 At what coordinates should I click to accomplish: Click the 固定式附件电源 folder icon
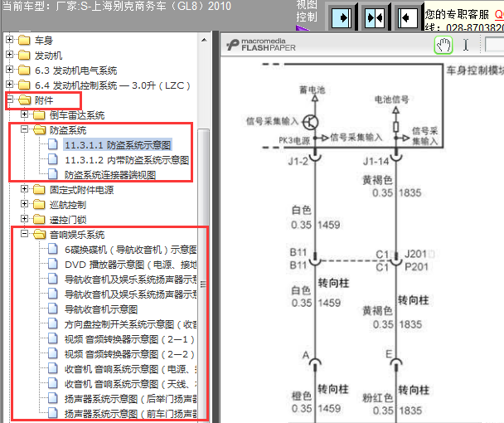39,189
